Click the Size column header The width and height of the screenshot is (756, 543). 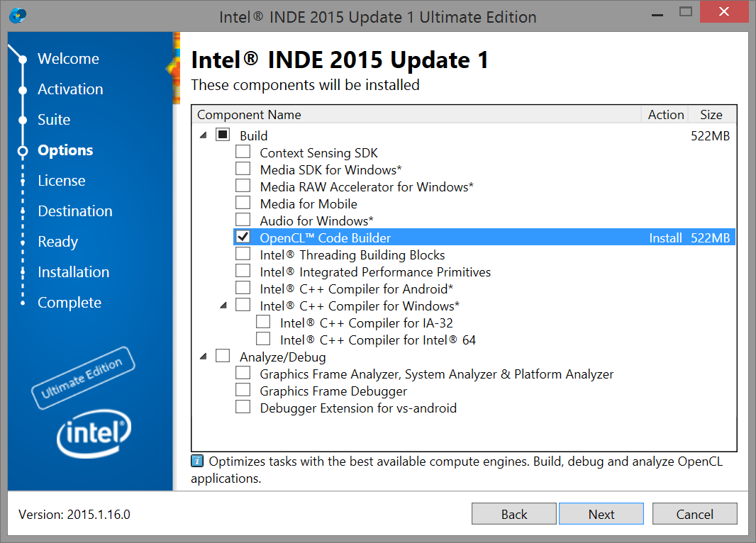[x=711, y=114]
